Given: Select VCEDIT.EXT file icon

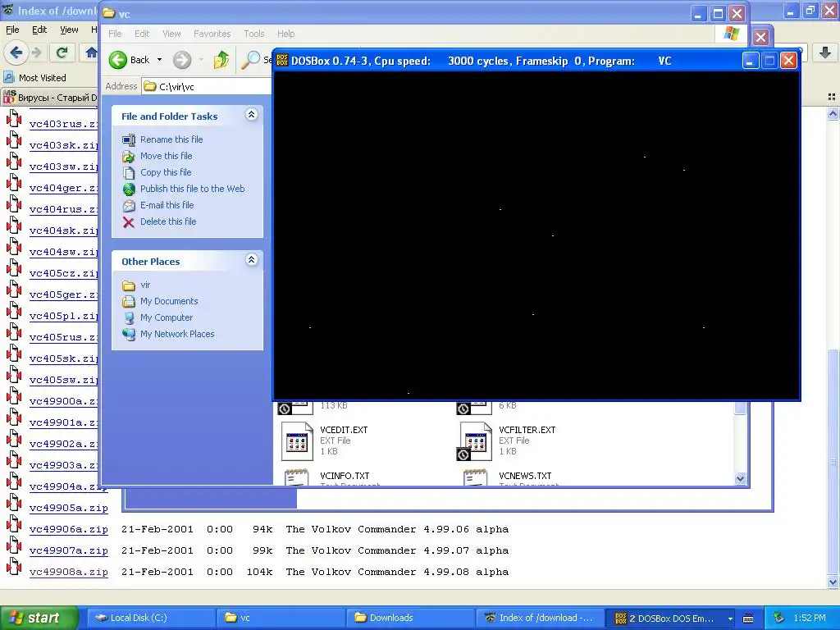Looking at the screenshot, I should pos(297,441).
